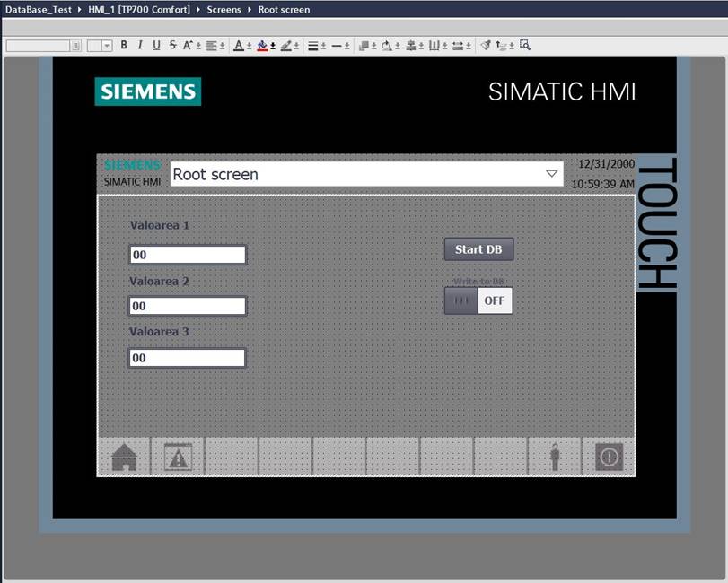
Task: Click the user person icon on HMI
Action: click(x=555, y=457)
